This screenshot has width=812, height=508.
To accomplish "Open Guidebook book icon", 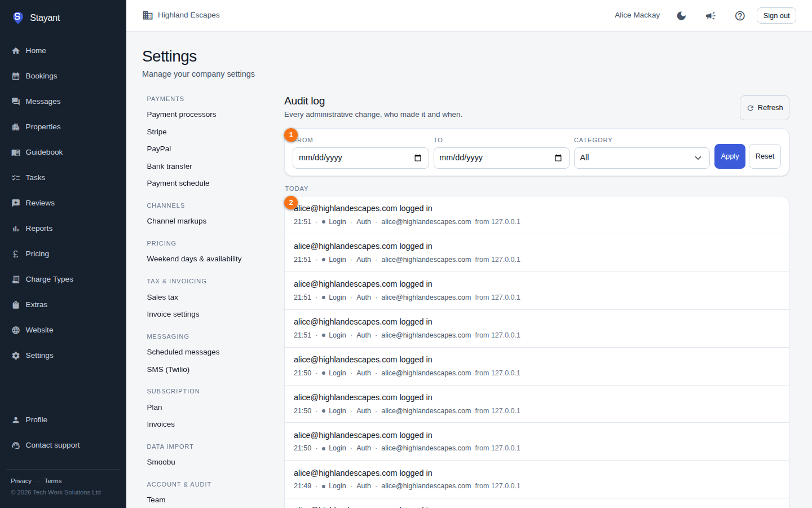I will tap(16, 152).
